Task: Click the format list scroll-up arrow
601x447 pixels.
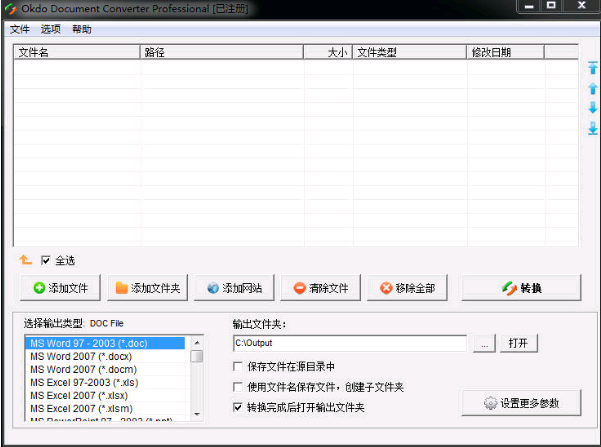Action: pos(197,342)
